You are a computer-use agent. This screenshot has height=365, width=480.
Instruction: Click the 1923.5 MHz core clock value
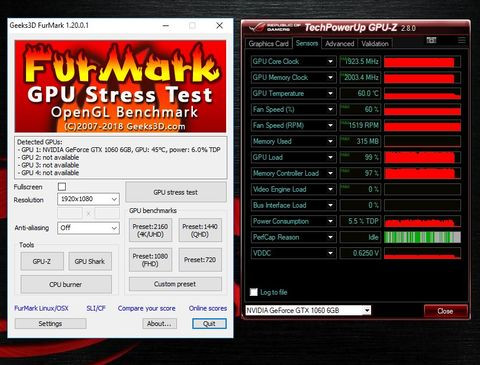[360, 62]
